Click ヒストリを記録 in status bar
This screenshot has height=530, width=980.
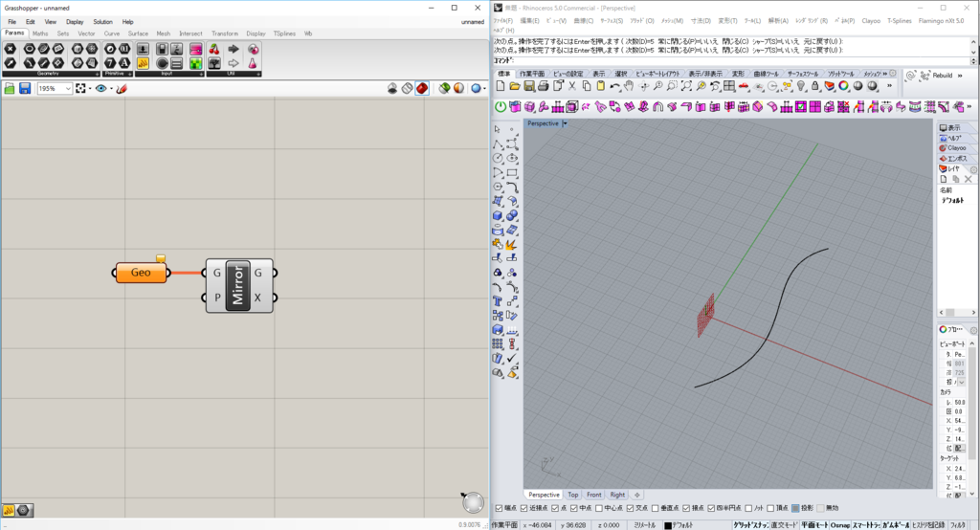(928, 525)
